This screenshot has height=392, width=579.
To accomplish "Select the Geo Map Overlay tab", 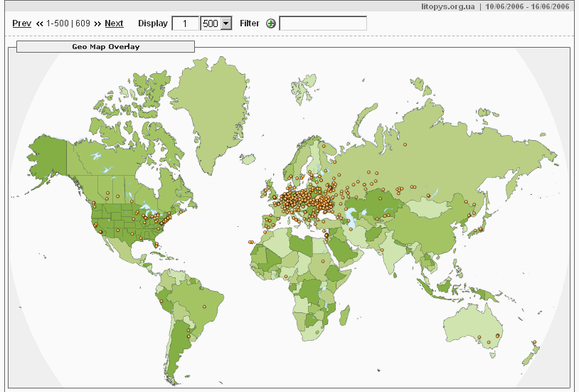I will pos(105,47).
